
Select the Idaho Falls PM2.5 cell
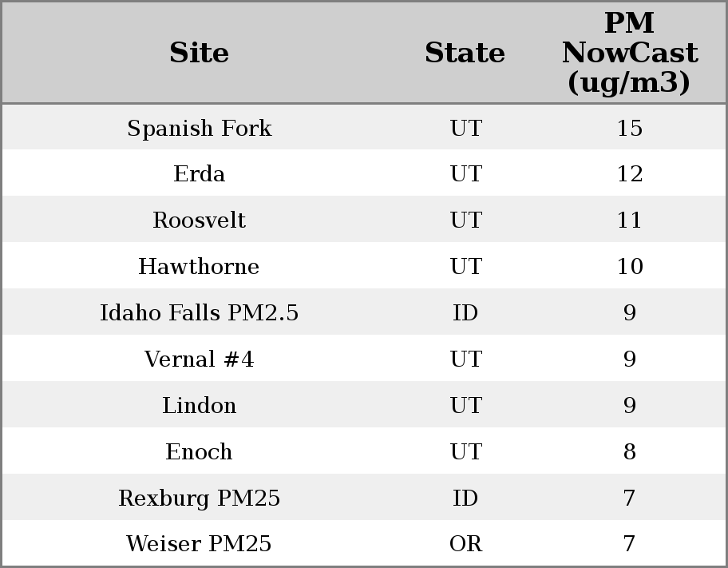(x=199, y=313)
